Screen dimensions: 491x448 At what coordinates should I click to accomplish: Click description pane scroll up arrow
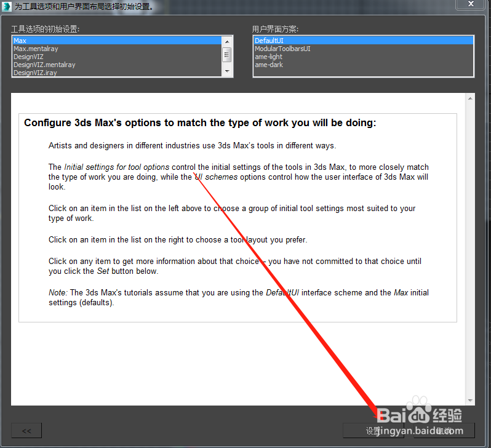tap(470, 98)
